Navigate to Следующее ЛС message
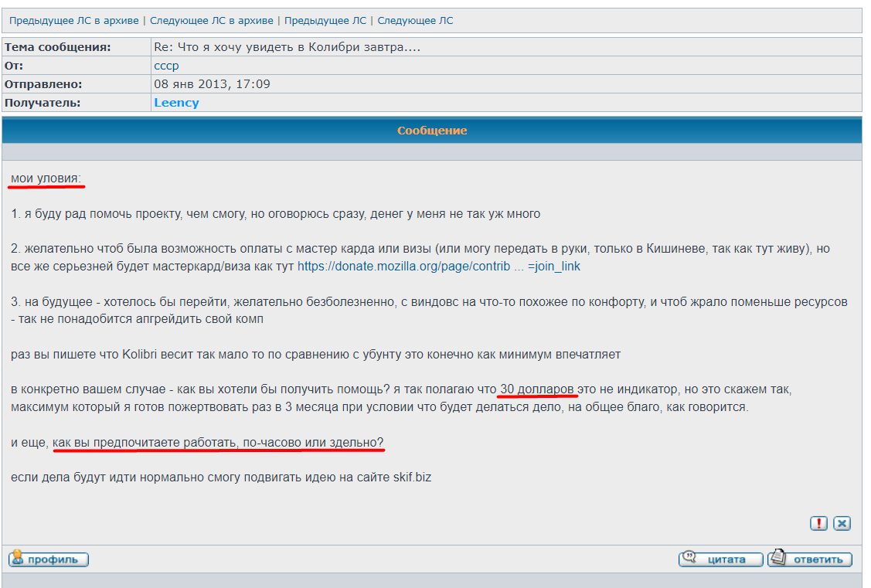Screen dimensions: 871x588 tap(415, 21)
